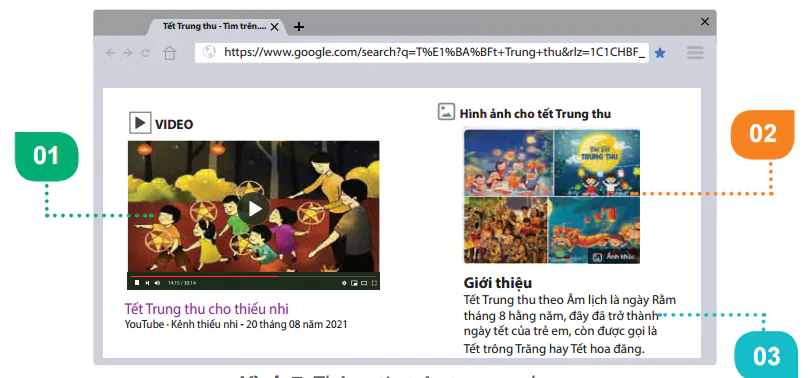Image resolution: width=811 pixels, height=378 pixels.
Task: Click the browser back arrow
Action: click(110, 53)
